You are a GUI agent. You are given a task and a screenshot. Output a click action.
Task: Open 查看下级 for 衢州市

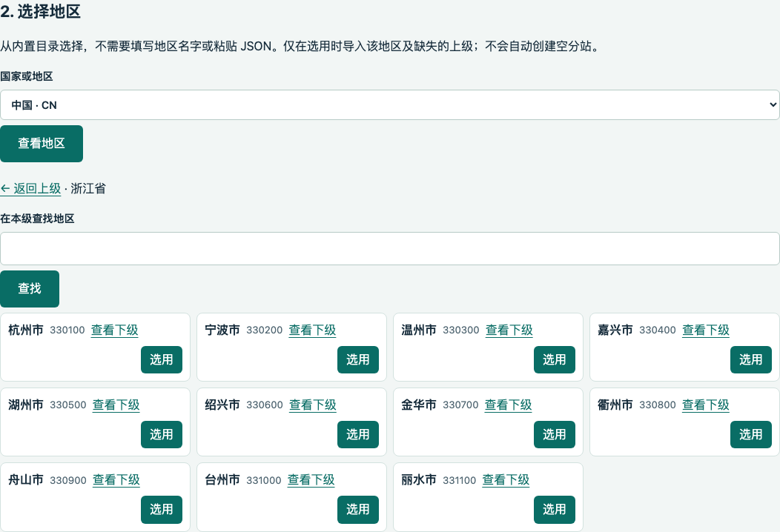coord(705,405)
